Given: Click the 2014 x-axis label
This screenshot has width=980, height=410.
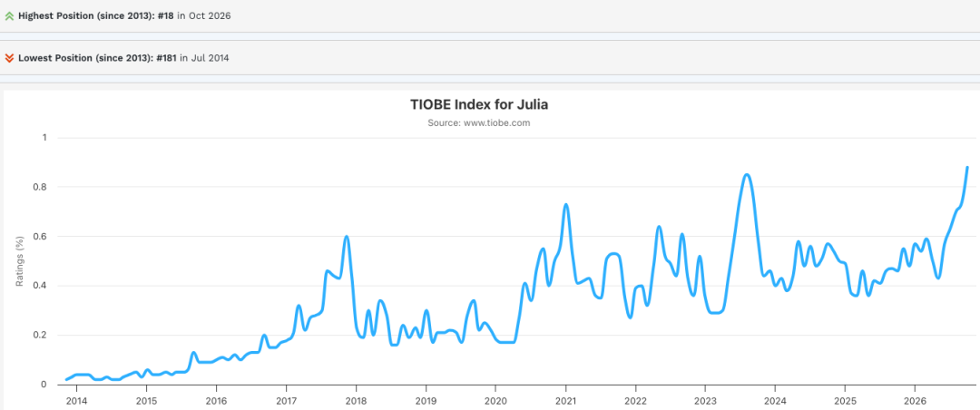Looking at the screenshot, I should click(76, 400).
